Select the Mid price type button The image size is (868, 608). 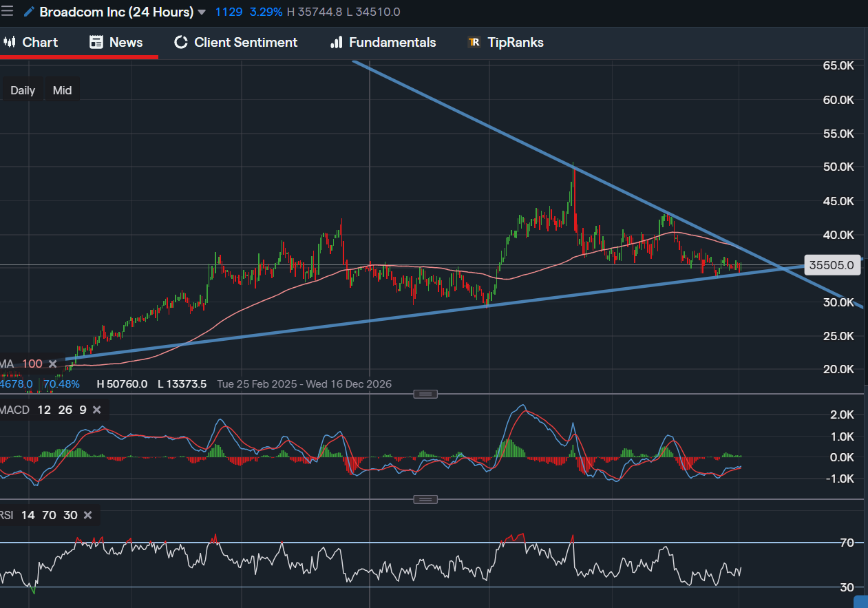click(x=62, y=90)
